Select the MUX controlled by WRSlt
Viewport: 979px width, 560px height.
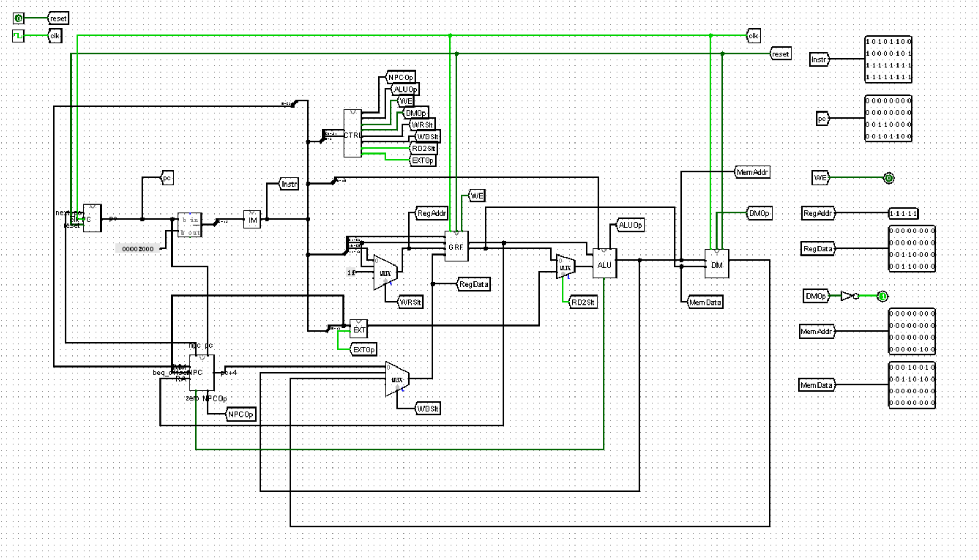[385, 273]
